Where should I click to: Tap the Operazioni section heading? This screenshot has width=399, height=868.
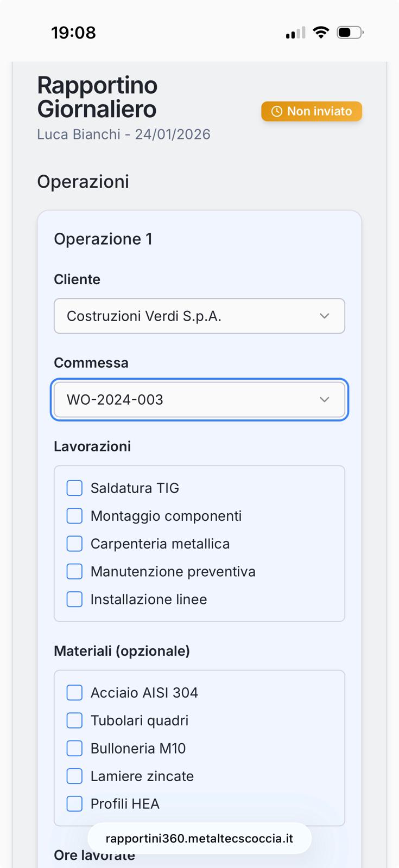[x=83, y=182]
